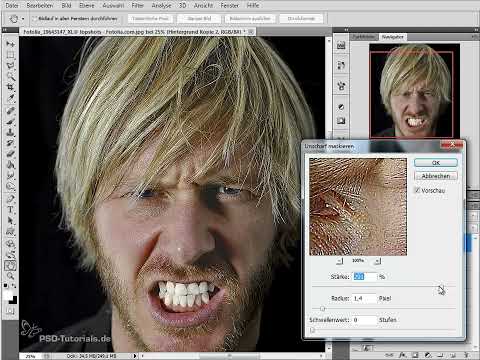Select the Path Selection tool
480x360 pixels.
10,221
